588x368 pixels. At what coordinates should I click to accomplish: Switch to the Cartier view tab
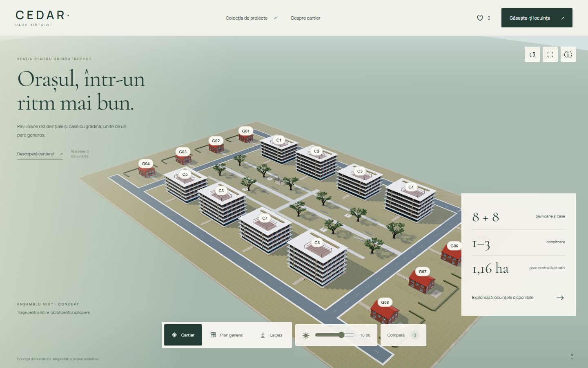(183, 335)
